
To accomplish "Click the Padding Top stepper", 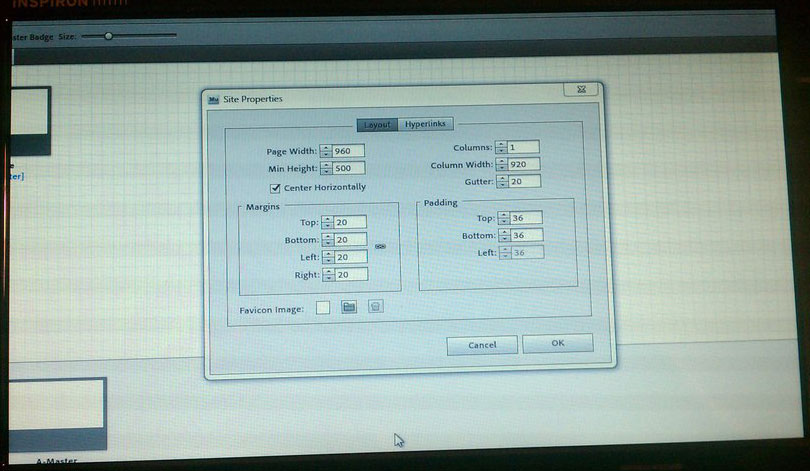I will click(x=504, y=218).
